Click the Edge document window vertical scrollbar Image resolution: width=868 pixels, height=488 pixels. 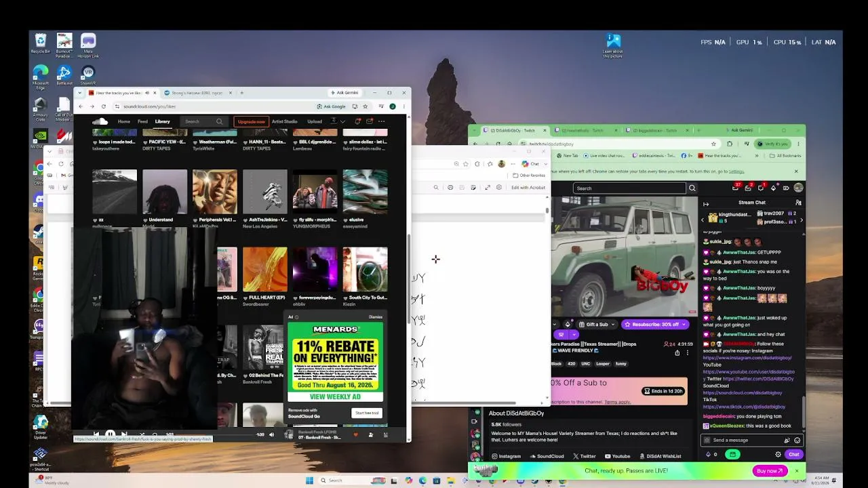pyautogui.click(x=547, y=211)
